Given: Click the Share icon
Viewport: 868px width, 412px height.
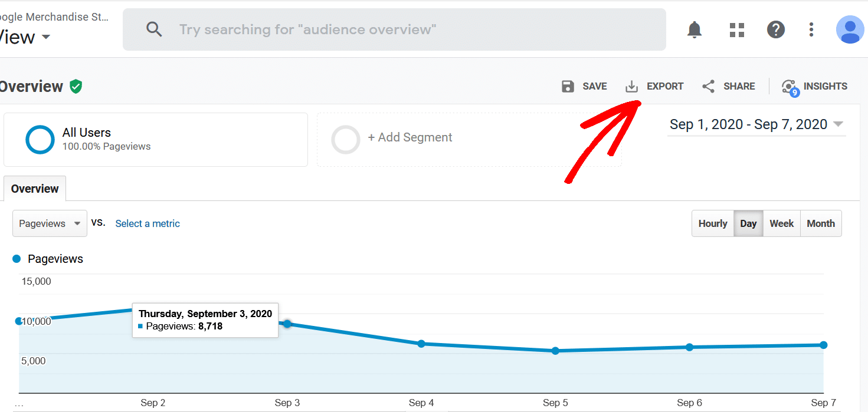Looking at the screenshot, I should pos(708,87).
